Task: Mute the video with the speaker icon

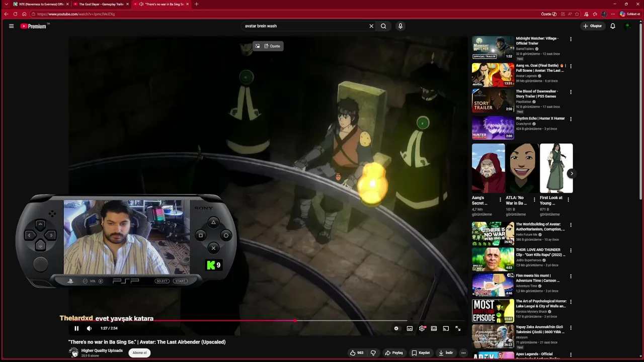Action: (x=89, y=328)
